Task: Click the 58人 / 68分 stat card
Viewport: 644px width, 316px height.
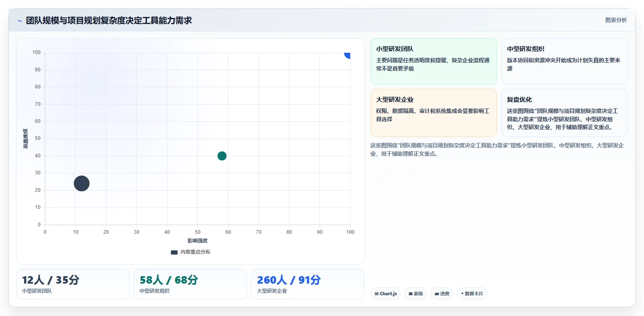Action: tap(190, 284)
